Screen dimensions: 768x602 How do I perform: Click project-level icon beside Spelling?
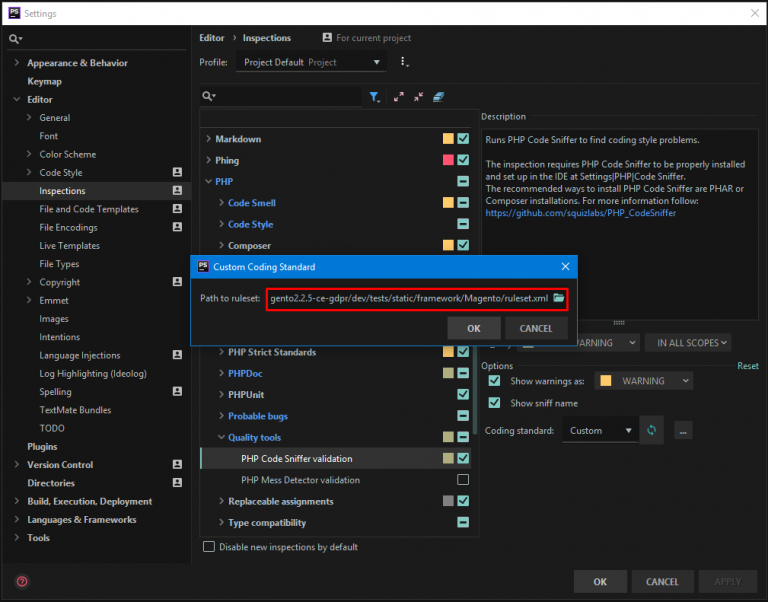pyautogui.click(x=177, y=391)
